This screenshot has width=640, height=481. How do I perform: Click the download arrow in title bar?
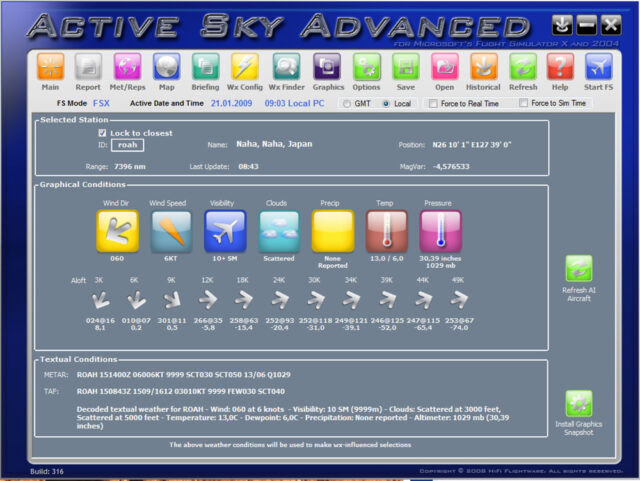point(563,25)
